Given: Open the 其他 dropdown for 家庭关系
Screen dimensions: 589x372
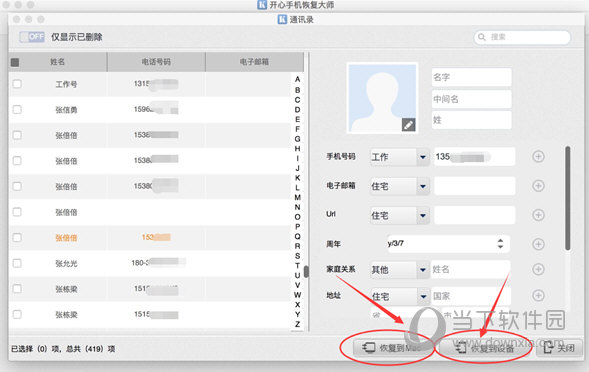Looking at the screenshot, I should coord(400,270).
